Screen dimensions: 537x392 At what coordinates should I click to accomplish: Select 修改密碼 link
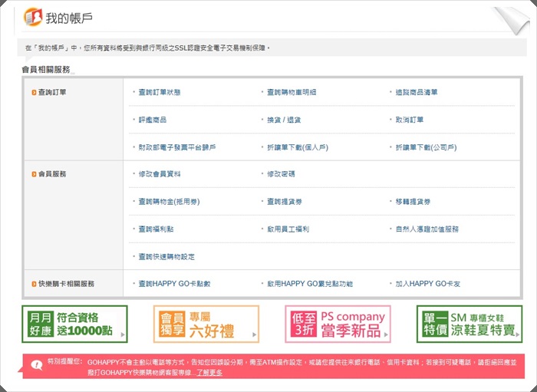click(280, 174)
